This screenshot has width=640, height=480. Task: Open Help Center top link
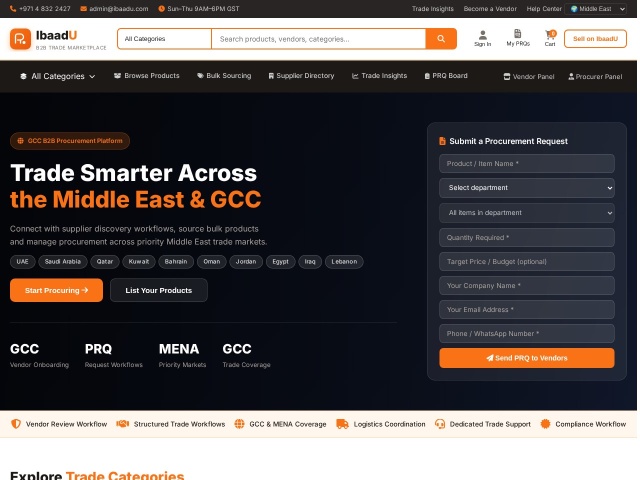click(544, 9)
